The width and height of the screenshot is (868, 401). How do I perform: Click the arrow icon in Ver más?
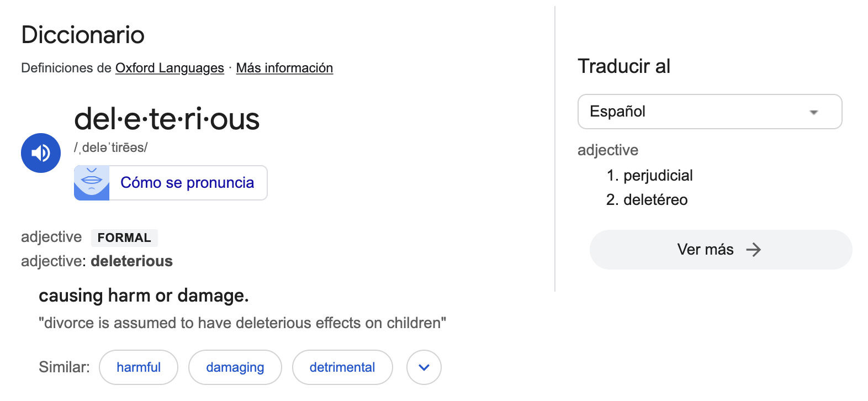coord(754,250)
